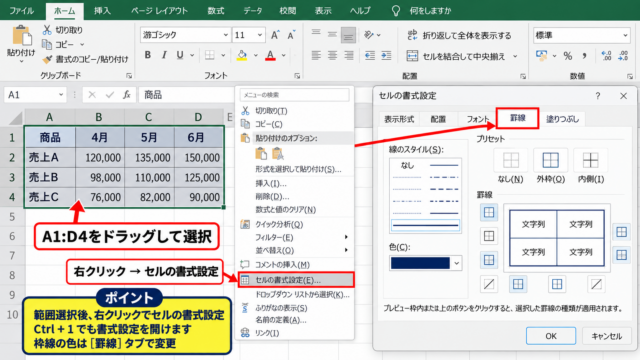Switch to 表示形式 tab in dialog
This screenshot has height=360, width=640.
tap(399, 119)
